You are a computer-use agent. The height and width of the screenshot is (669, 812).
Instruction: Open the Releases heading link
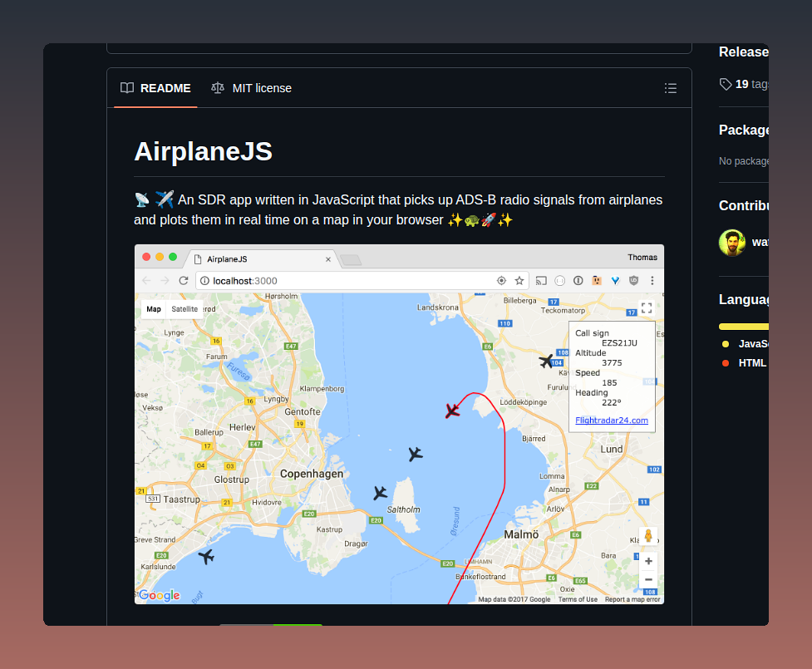point(744,52)
